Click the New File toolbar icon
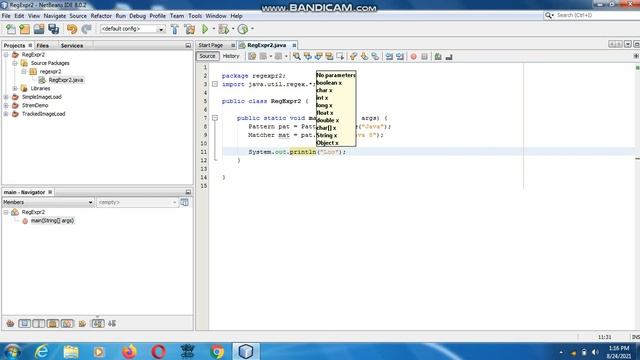Viewport: 640px width, 360px height. (x=11, y=29)
